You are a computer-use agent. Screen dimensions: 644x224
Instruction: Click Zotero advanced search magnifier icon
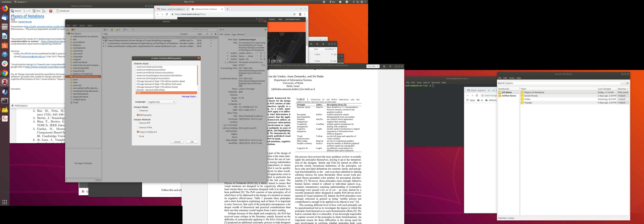133,30
